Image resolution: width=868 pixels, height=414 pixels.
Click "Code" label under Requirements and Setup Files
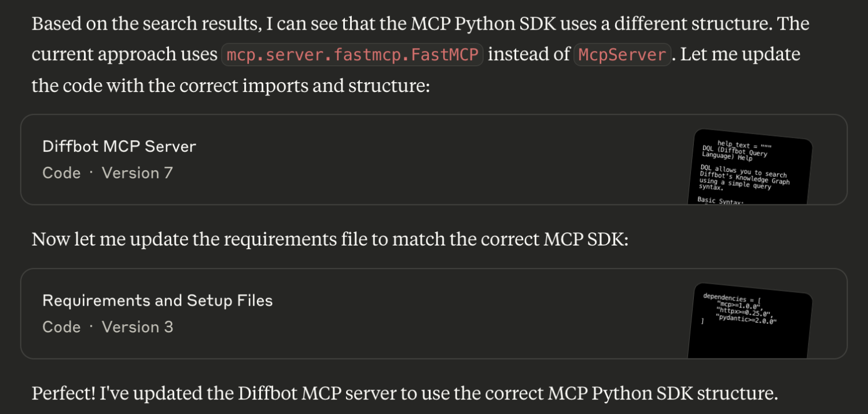pyautogui.click(x=61, y=327)
